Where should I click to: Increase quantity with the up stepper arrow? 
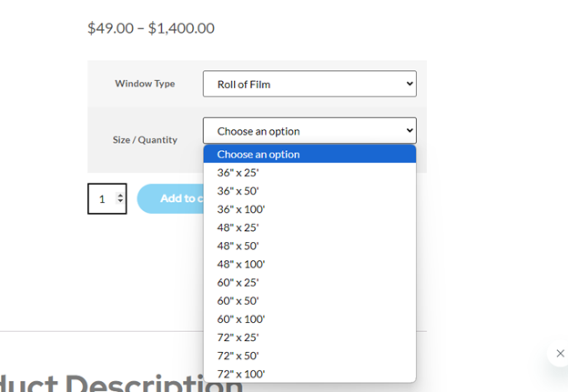pos(120,196)
